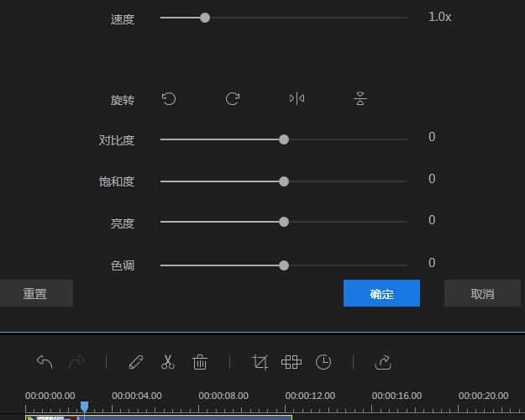Click the 1.0x speed value

coord(439,17)
